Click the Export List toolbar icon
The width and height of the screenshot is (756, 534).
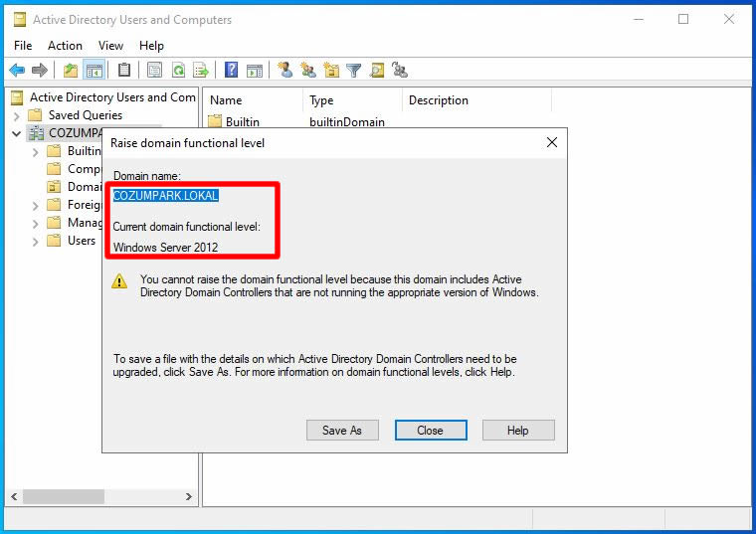201,70
